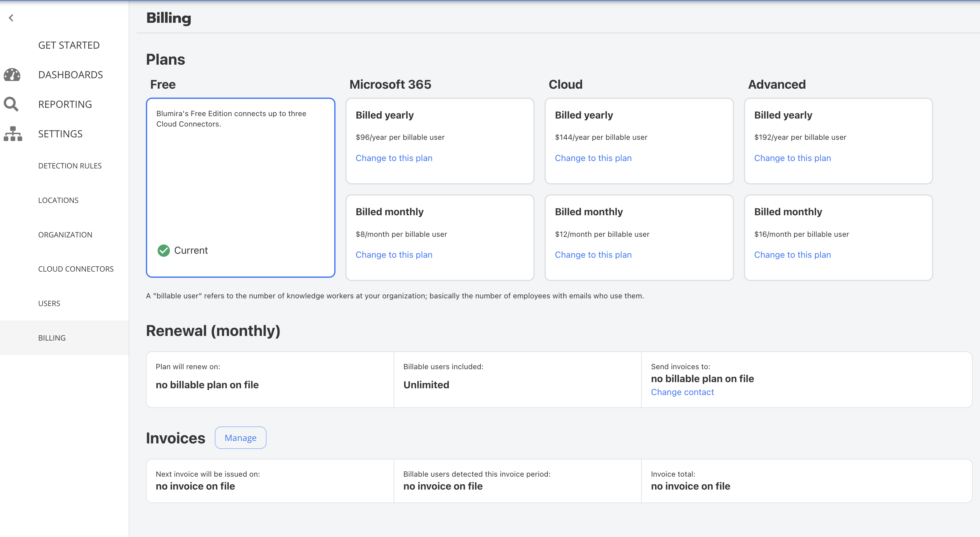Open Detection Rules in sidebar
Image resolution: width=980 pixels, height=537 pixels.
(70, 166)
